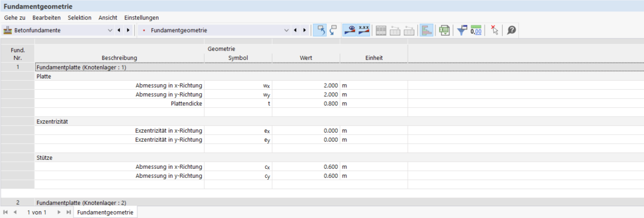644x218 pixels.
Task: Go to next page in bottom navigation
Action: [x=59, y=212]
